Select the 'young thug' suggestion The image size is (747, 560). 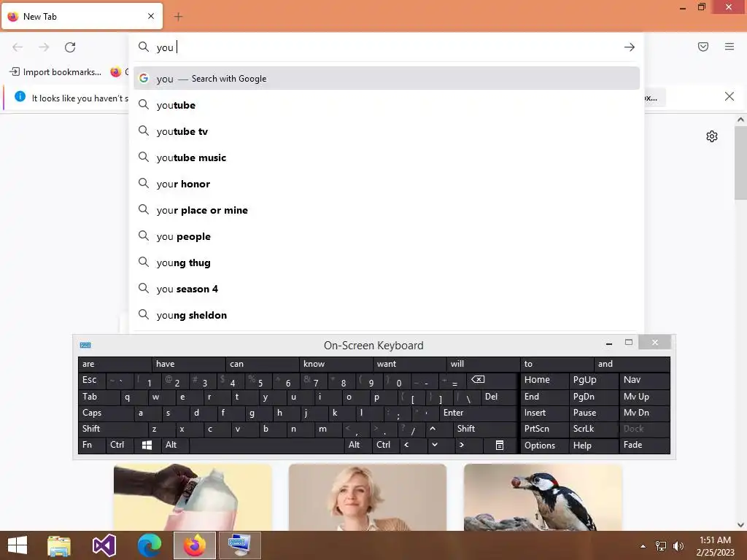pos(387,262)
